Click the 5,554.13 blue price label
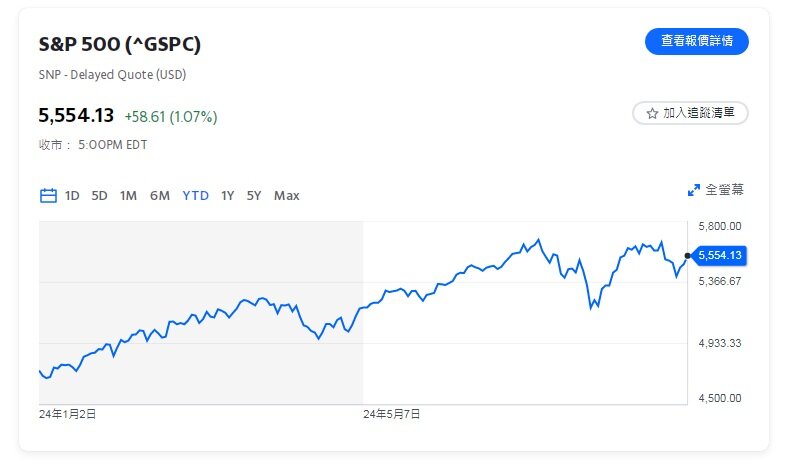The width and height of the screenshot is (789, 472). tap(720, 256)
